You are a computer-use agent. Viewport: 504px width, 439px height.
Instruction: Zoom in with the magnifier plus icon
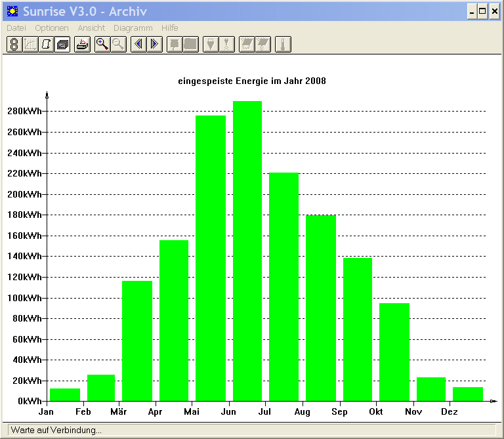(102, 45)
